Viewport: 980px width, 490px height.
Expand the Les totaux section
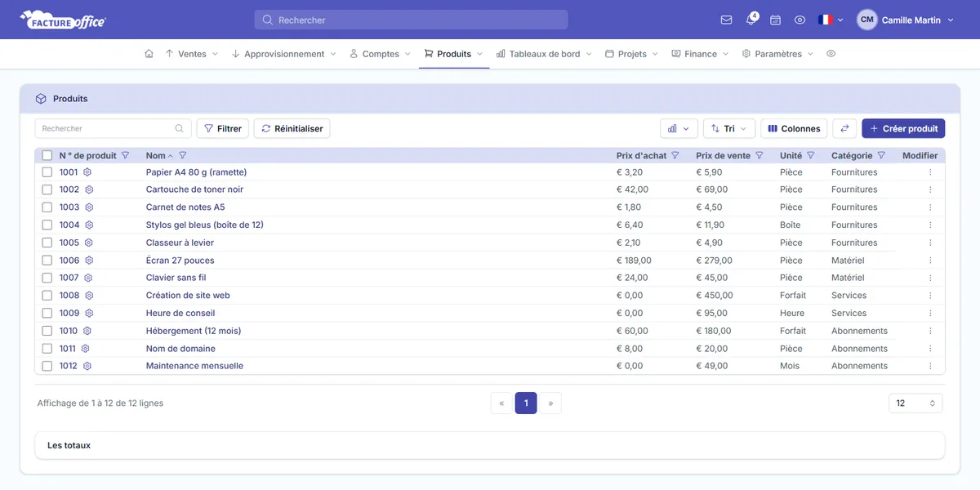490,445
